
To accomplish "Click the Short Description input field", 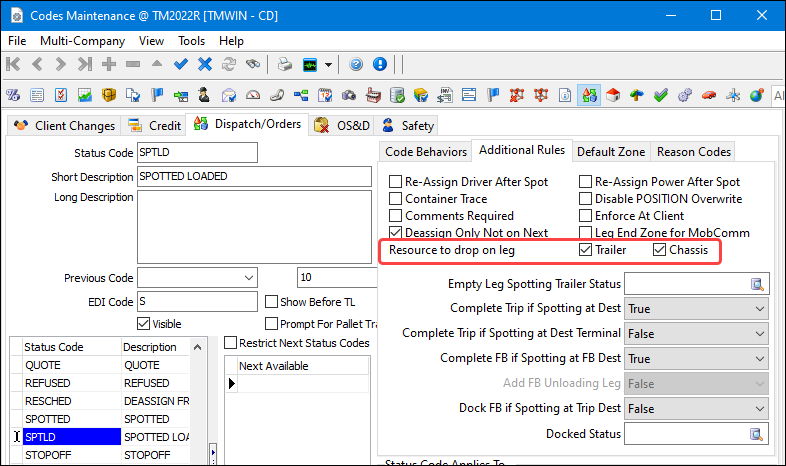I will point(254,177).
